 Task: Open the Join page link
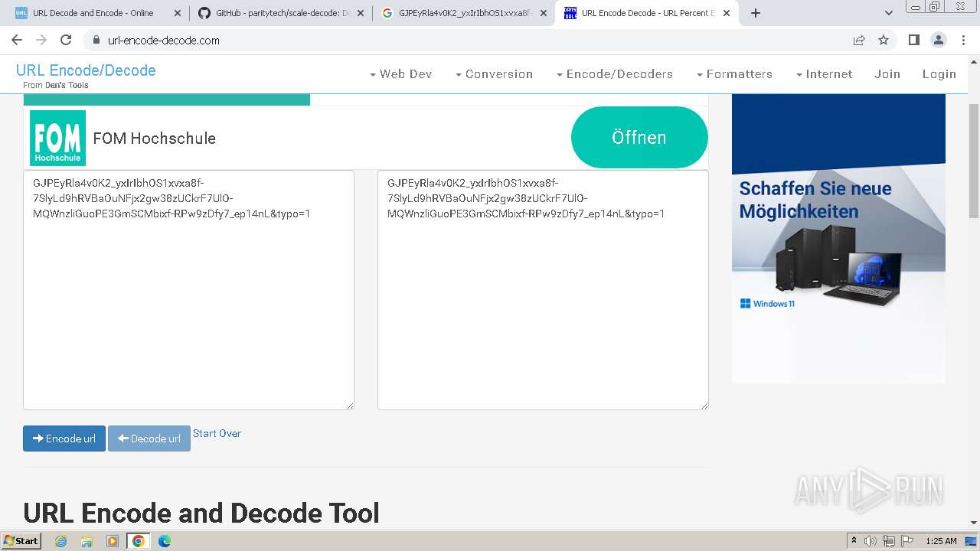tap(887, 74)
